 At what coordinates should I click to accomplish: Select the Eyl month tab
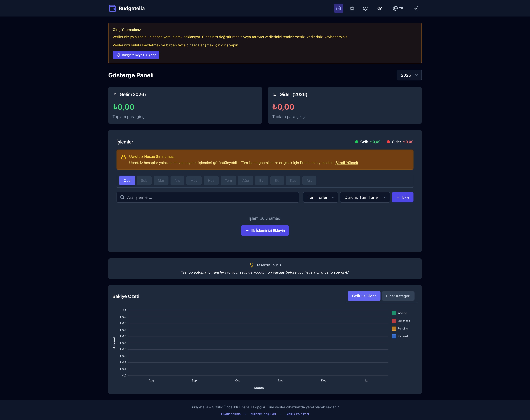coord(262,180)
